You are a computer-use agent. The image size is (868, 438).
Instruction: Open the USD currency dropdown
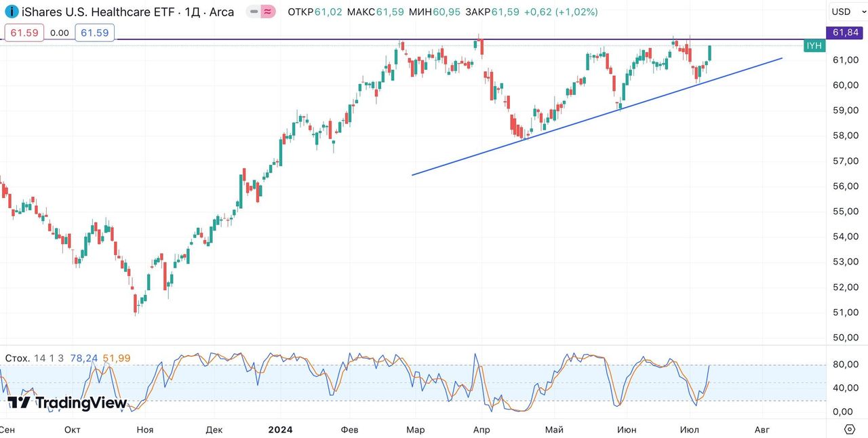tap(846, 12)
